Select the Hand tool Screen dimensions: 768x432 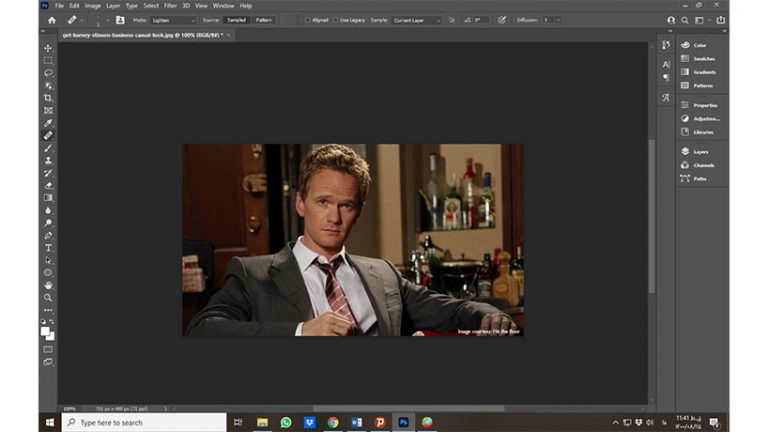pyautogui.click(x=48, y=285)
